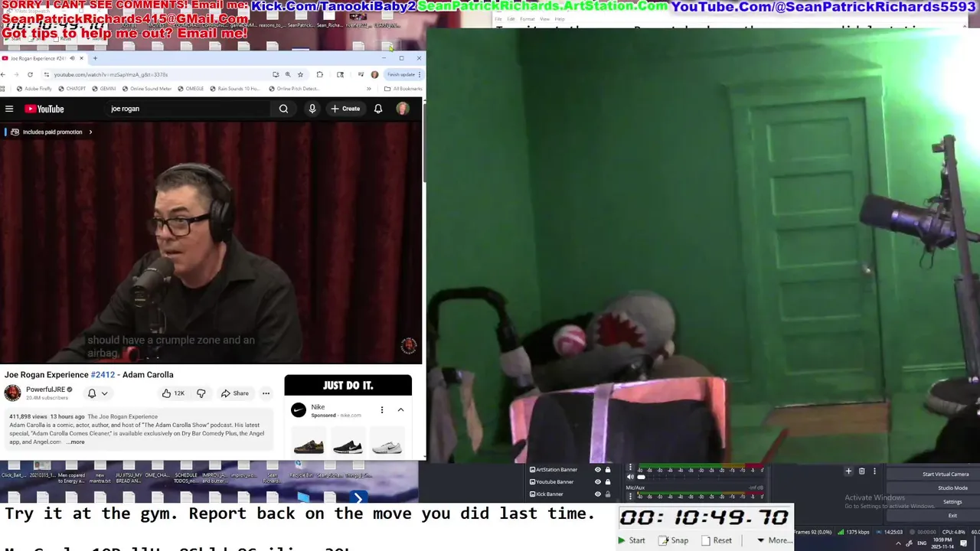980x551 pixels.
Task: Open PowerfulJRE channel avatar
Action: [13, 393]
